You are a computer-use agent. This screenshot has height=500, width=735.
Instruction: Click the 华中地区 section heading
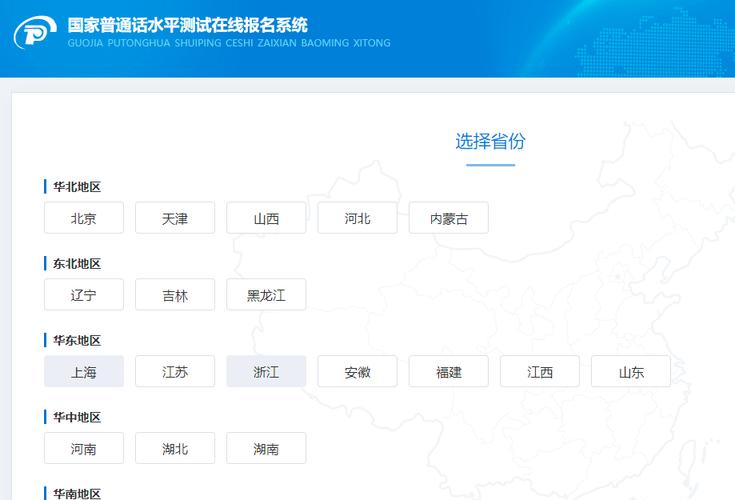click(77, 417)
